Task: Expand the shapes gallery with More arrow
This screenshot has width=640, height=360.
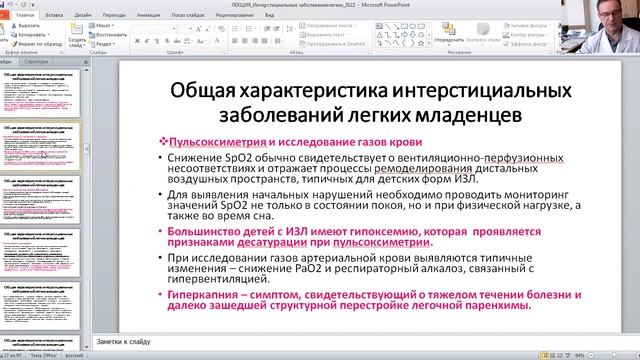Action: click(429, 43)
